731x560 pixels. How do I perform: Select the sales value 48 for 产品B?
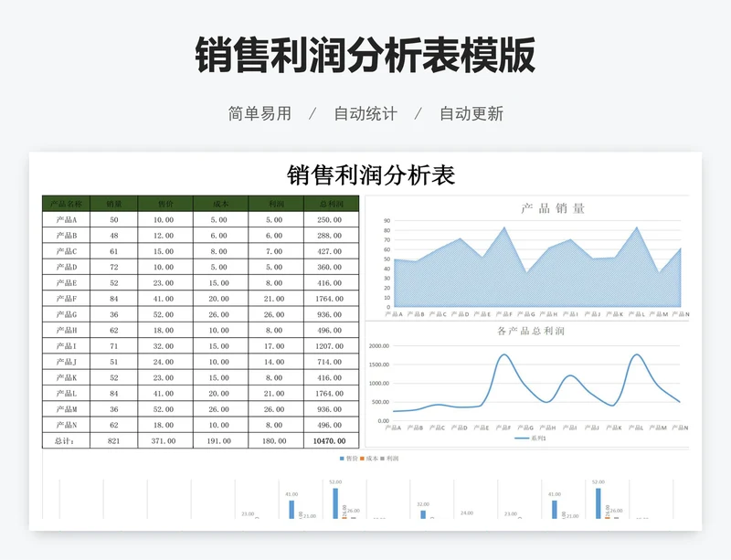(x=113, y=236)
